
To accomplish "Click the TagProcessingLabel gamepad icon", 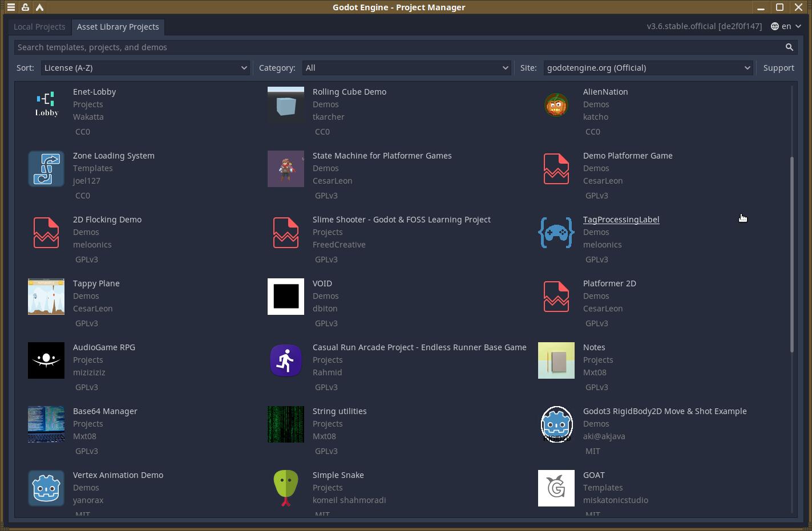I will tap(556, 233).
